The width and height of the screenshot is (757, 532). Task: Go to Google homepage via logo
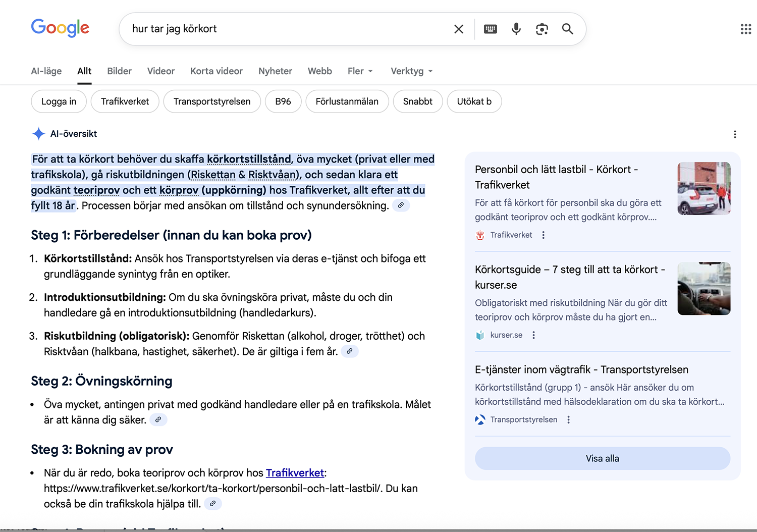point(60,28)
